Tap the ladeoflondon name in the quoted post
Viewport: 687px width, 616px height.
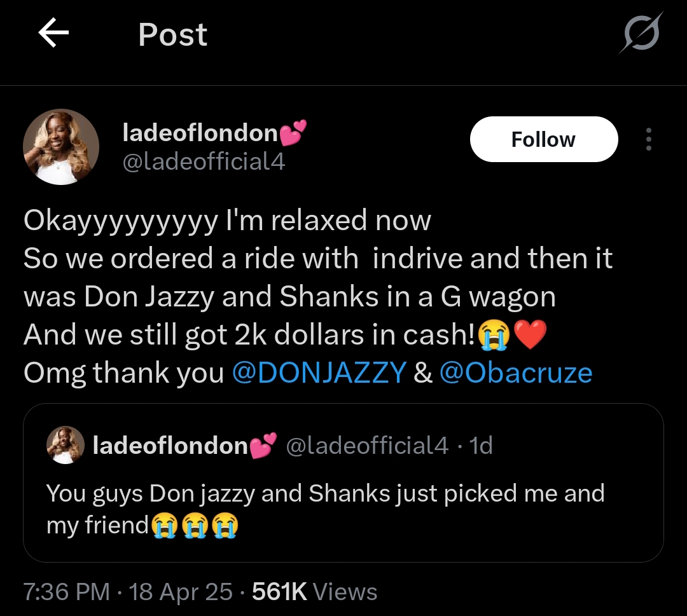[x=170, y=446]
